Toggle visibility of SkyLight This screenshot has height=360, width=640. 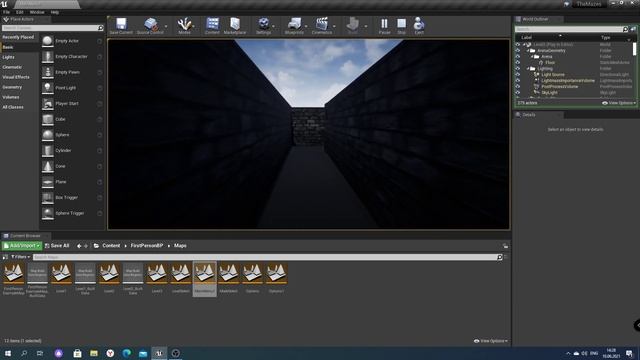(518, 93)
